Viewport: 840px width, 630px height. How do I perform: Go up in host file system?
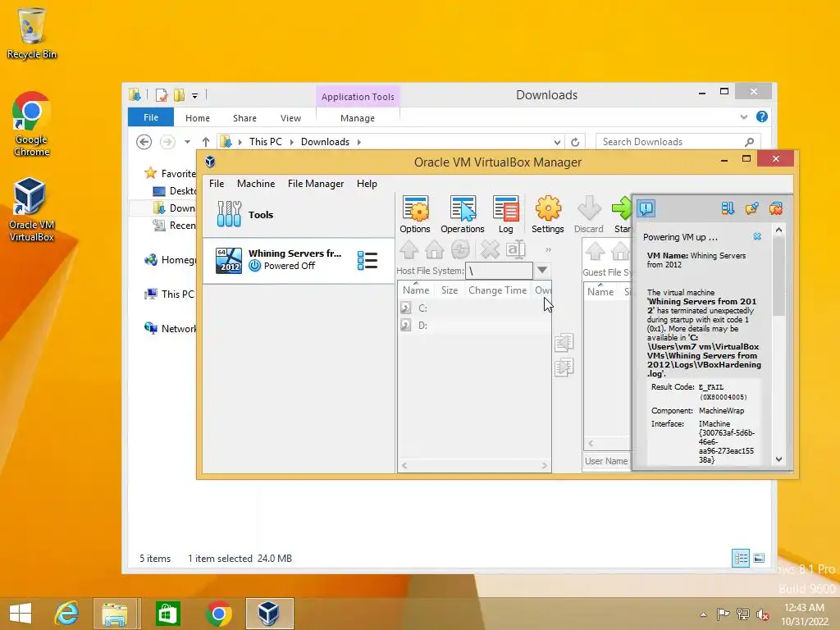point(409,249)
